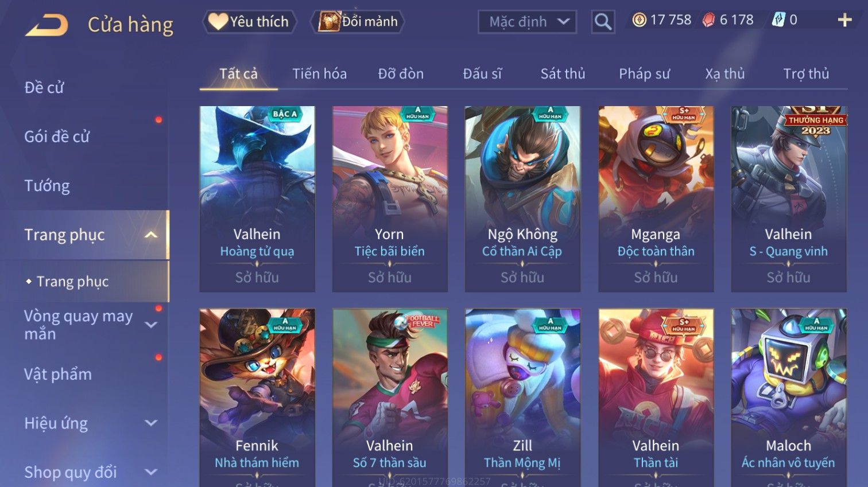
Task: Open the search magnifier icon
Action: (x=603, y=22)
